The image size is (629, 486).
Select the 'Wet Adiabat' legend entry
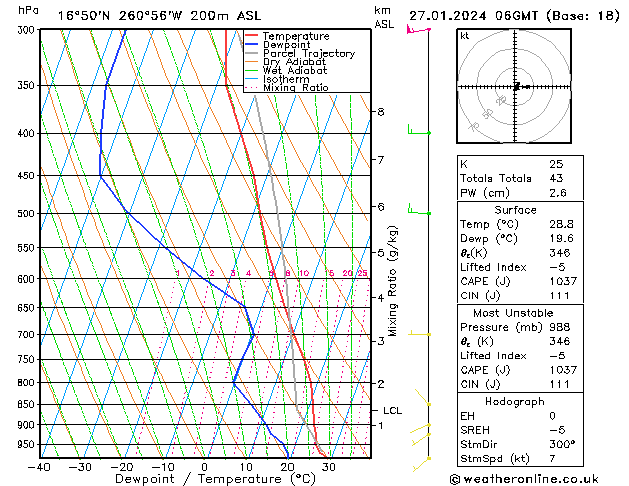click(x=295, y=70)
